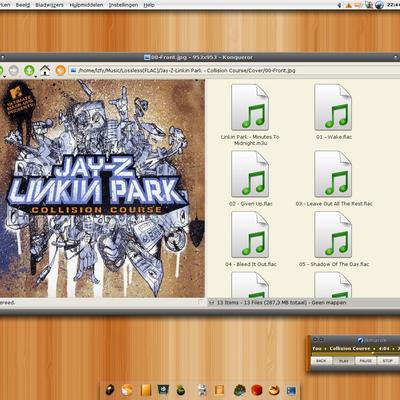Go to the Home folder

tap(45, 70)
